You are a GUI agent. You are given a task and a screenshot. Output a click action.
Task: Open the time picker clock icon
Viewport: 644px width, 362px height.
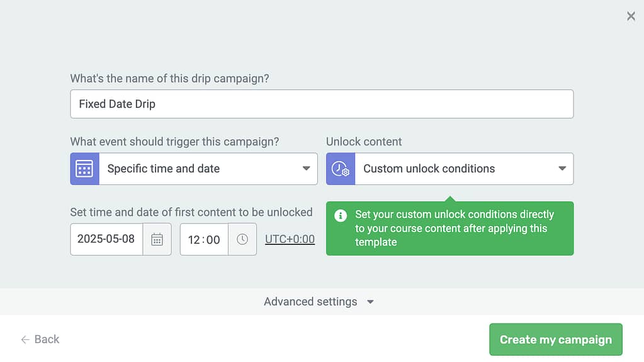click(242, 240)
